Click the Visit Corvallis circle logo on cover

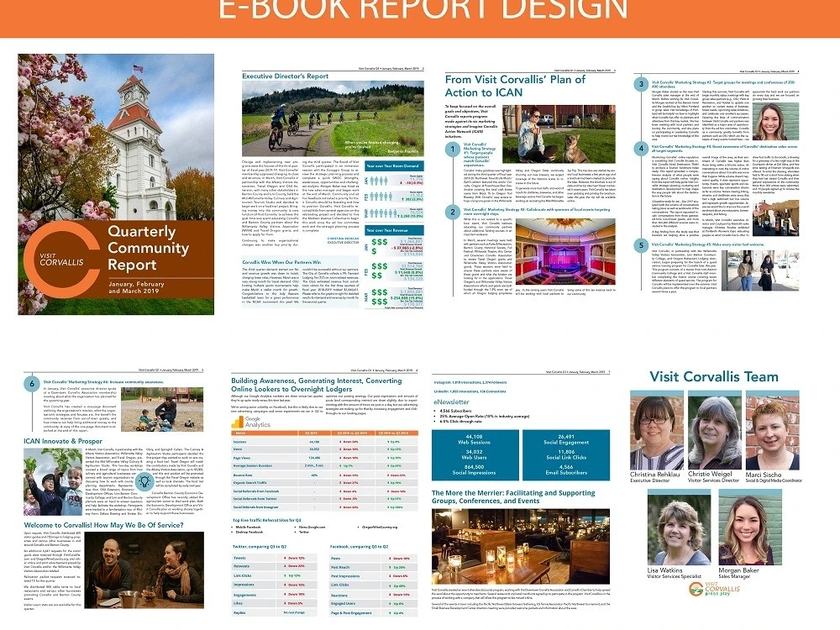[61, 260]
